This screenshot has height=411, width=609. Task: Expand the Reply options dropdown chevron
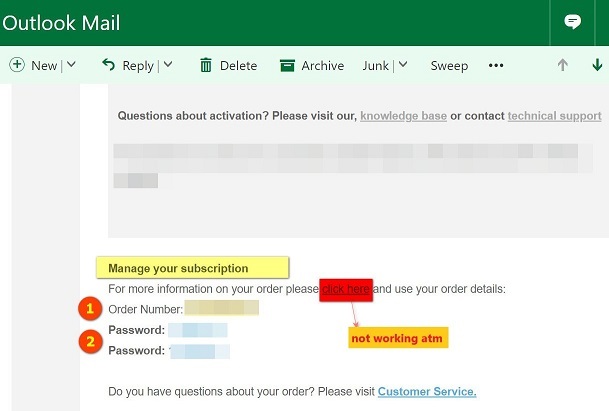[167, 66]
